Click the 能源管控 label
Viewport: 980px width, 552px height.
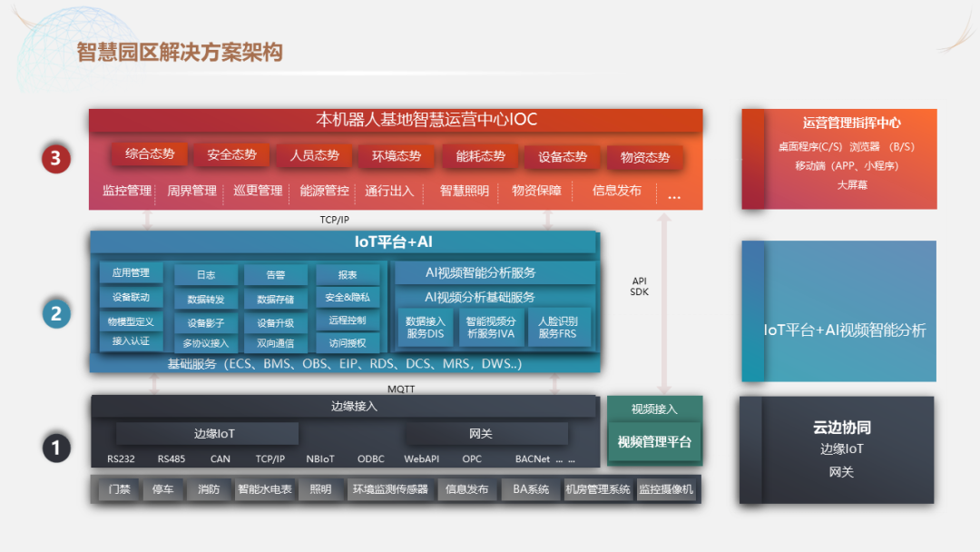pos(324,191)
